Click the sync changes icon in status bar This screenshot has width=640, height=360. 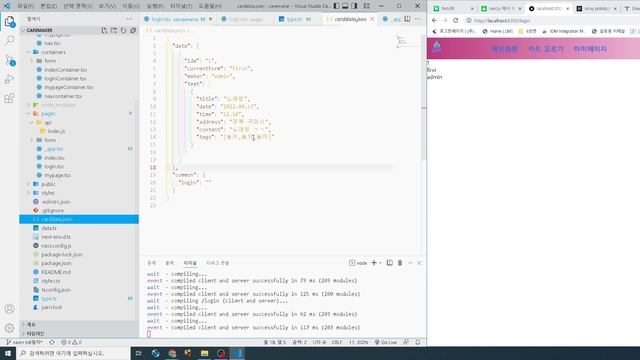pos(52,342)
